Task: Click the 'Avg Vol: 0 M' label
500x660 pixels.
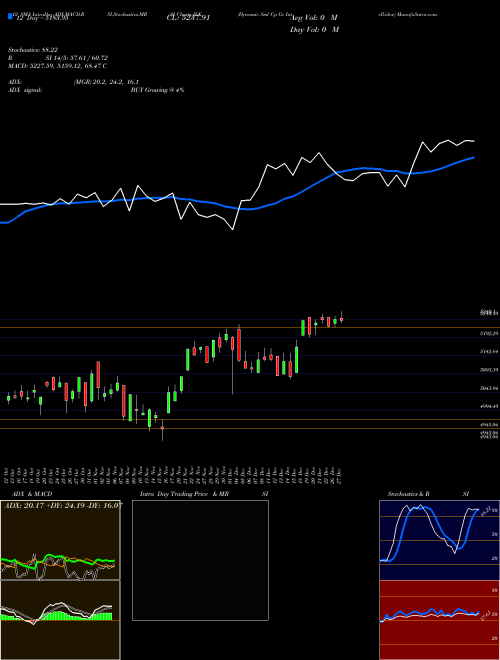Action: 314,18
